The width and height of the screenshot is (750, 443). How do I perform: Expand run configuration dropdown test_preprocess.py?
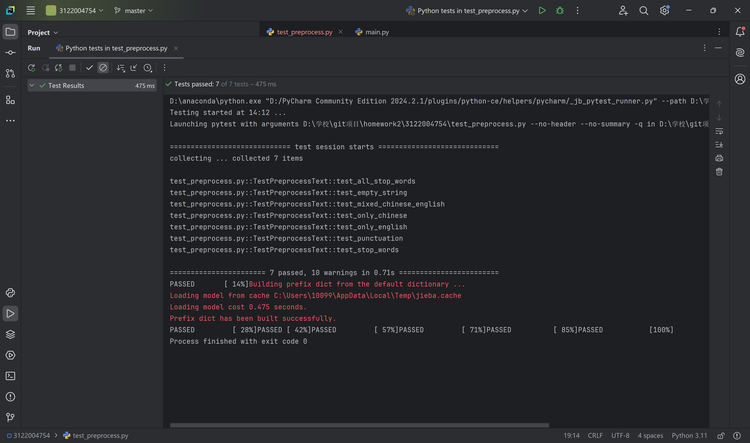click(467, 11)
